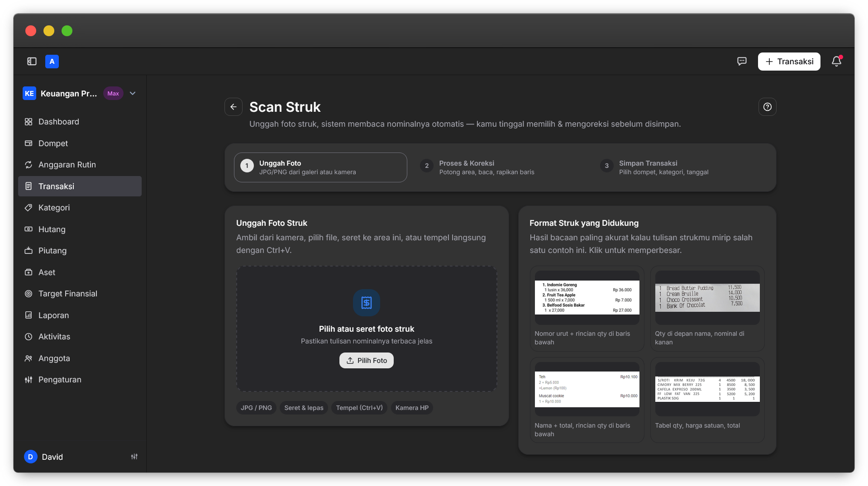This screenshot has width=868, height=486.
Task: Open Piutang in the sidebar
Action: tap(80, 251)
